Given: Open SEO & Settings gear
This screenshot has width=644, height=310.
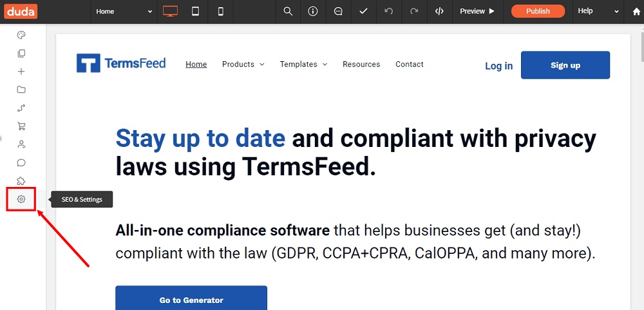Looking at the screenshot, I should click(21, 199).
